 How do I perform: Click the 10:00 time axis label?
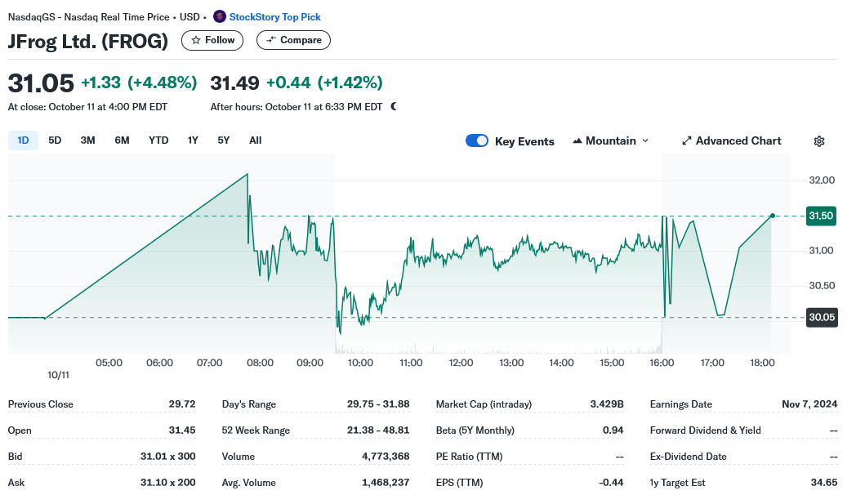click(360, 363)
